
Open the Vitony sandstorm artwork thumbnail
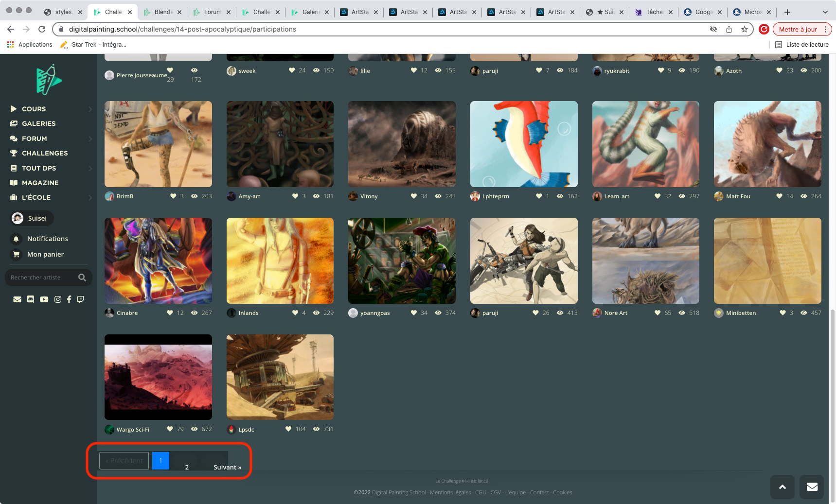click(x=402, y=144)
